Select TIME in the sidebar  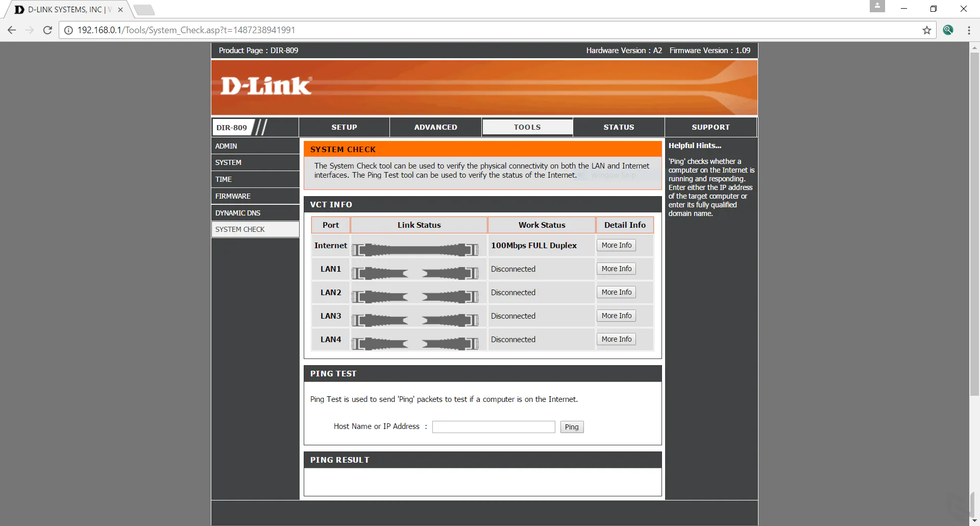click(x=255, y=179)
